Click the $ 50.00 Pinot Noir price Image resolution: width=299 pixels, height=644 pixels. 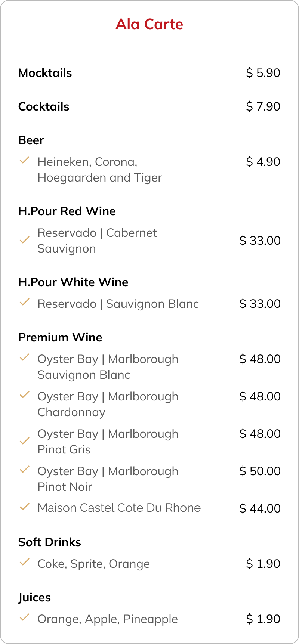(260, 471)
